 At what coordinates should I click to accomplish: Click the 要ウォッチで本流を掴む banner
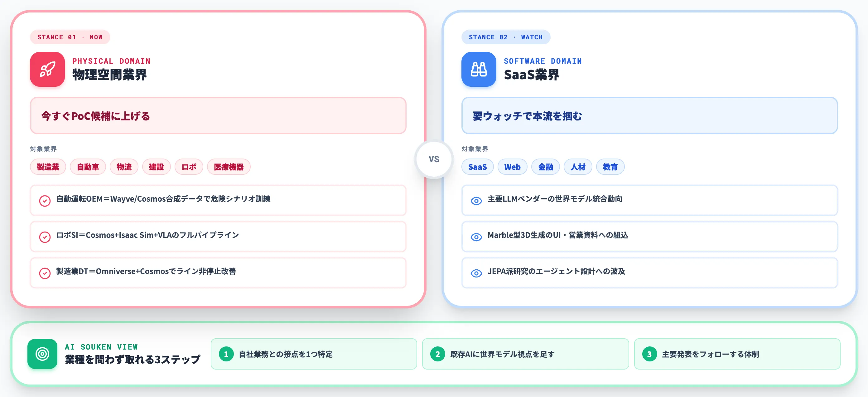pyautogui.click(x=649, y=116)
